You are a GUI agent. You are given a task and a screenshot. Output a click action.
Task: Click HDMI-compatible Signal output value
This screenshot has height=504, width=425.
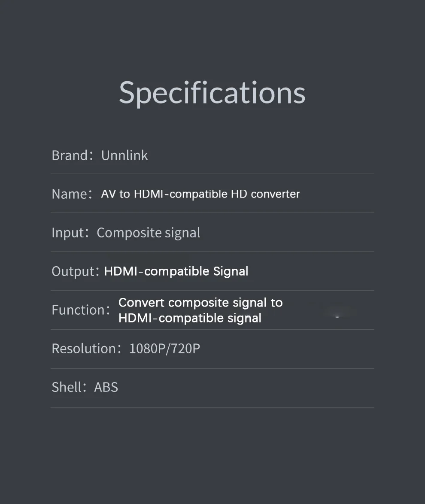tap(176, 271)
